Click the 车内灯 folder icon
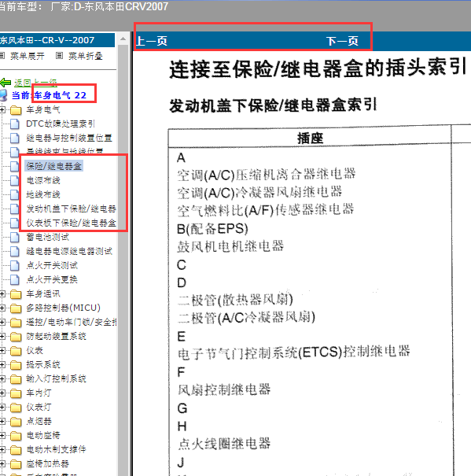The image size is (471, 476). [16, 393]
